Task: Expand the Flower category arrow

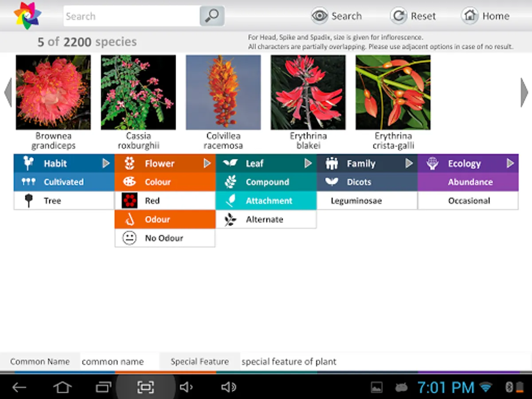Action: click(207, 164)
